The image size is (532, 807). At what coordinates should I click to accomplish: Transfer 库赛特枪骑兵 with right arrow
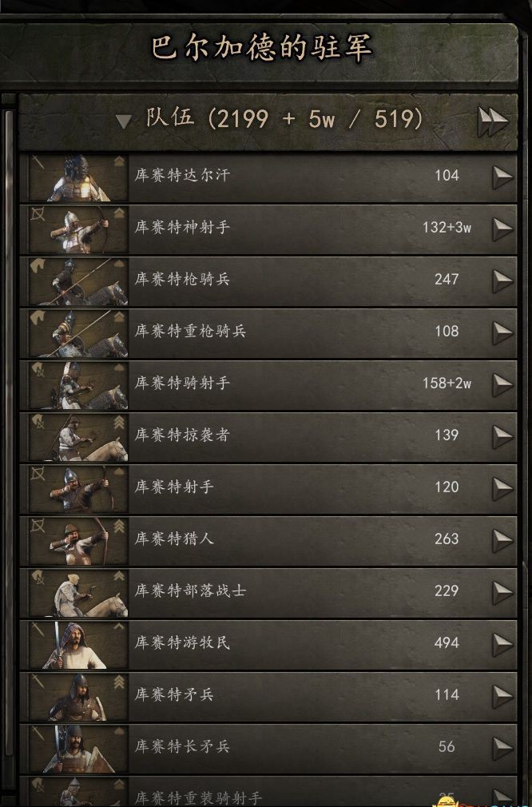pyautogui.click(x=502, y=281)
